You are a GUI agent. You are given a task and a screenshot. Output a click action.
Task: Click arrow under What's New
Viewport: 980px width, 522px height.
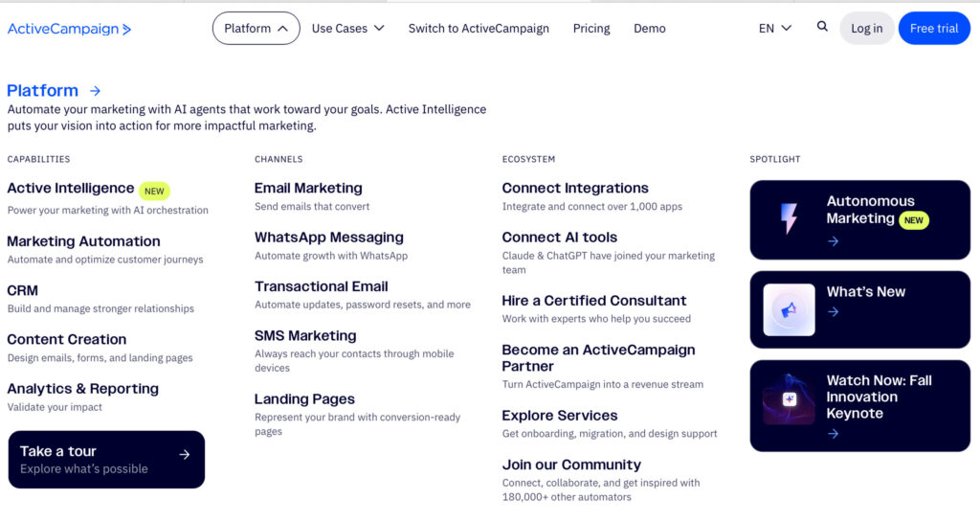click(x=834, y=312)
